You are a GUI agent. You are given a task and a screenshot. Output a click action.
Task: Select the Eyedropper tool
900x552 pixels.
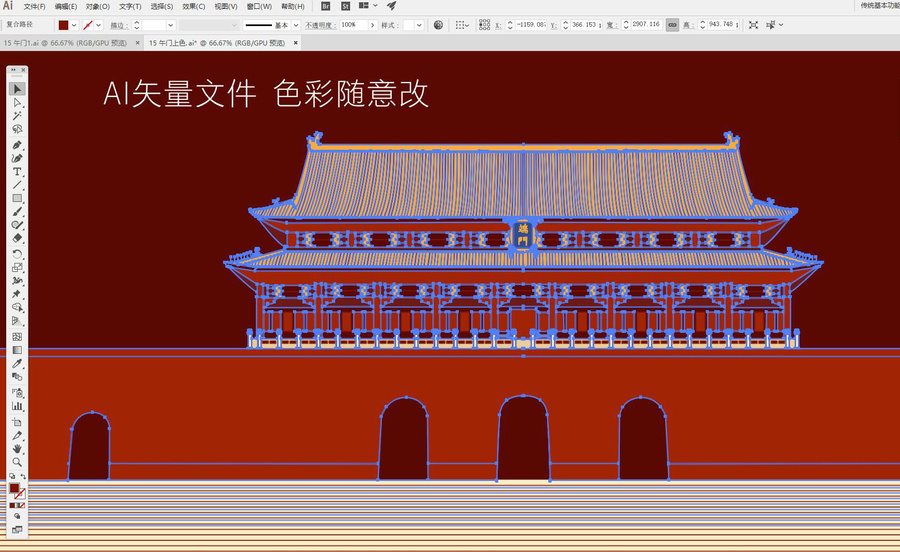17,363
